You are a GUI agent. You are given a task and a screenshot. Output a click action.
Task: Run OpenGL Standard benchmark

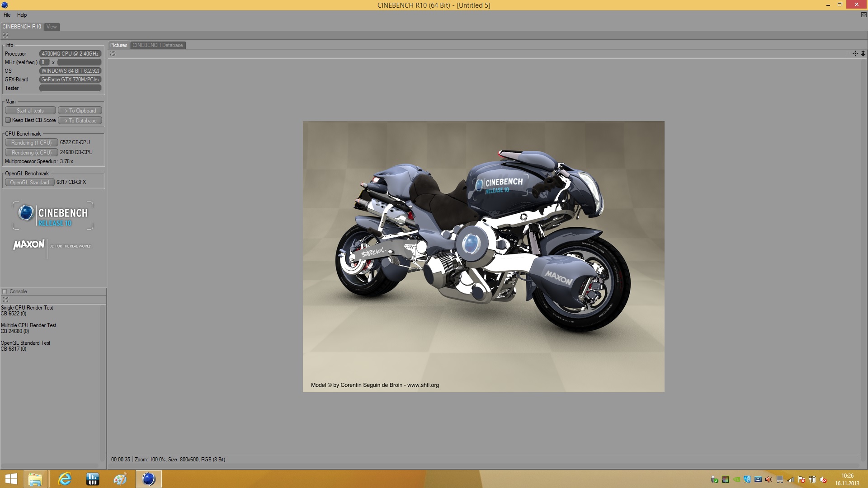[30, 182]
